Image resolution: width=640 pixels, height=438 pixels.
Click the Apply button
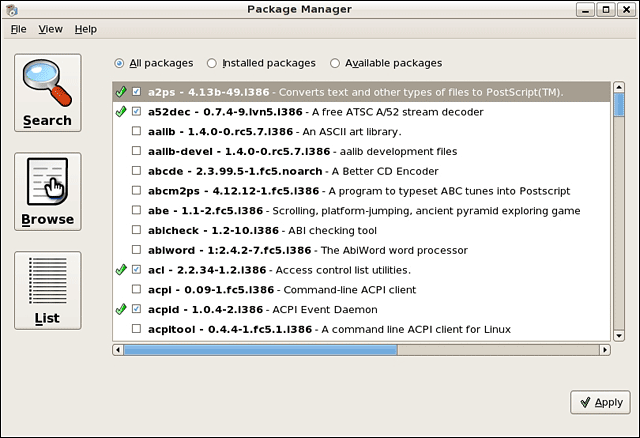point(600,402)
